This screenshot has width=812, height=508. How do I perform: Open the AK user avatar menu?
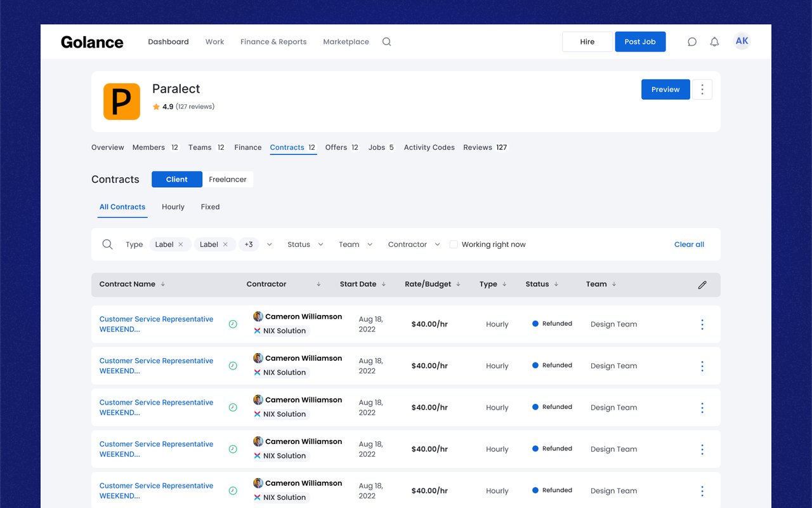pos(742,41)
